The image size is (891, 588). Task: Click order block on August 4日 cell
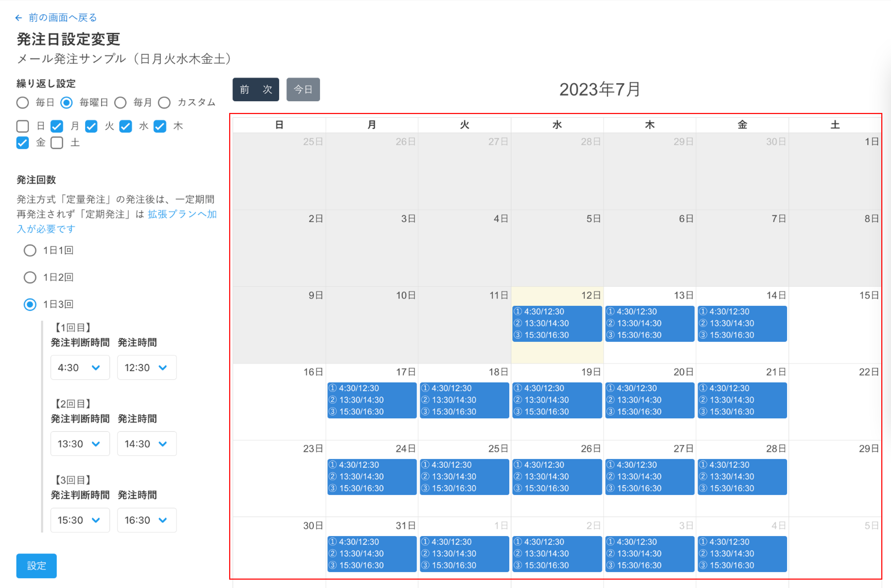pos(742,554)
